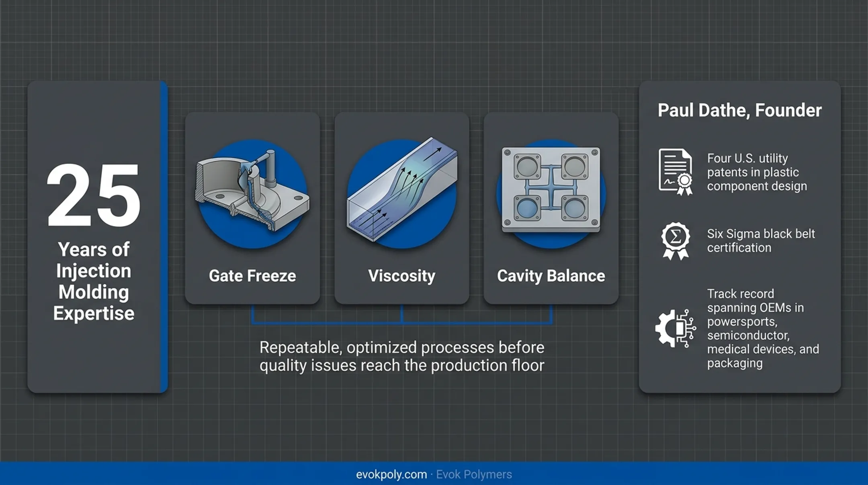Click the patent document certificate icon
This screenshot has height=485, width=868.
coord(676,172)
